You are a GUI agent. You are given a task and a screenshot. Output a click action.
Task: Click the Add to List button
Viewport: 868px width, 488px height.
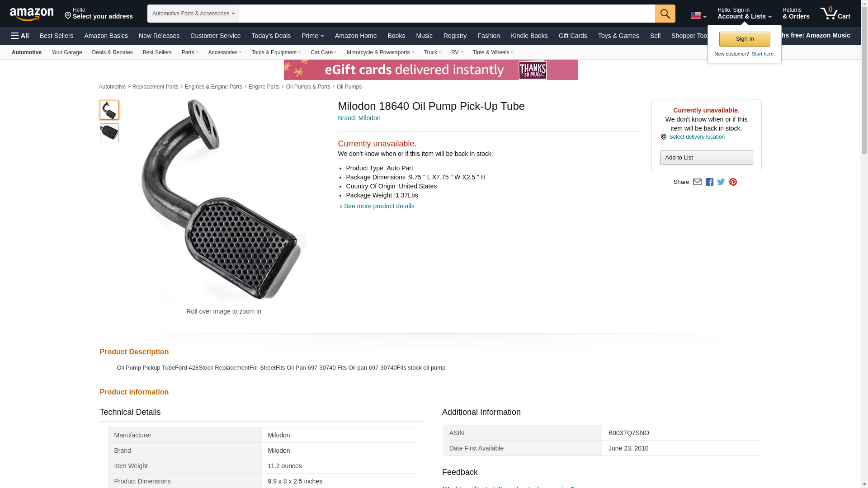[x=706, y=158]
